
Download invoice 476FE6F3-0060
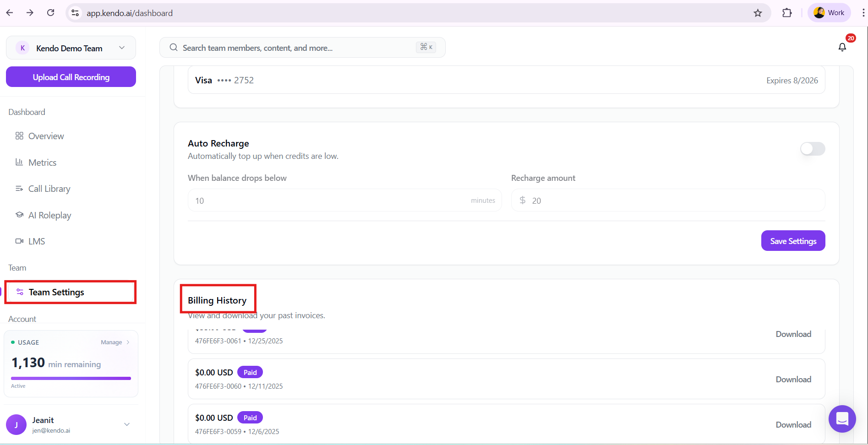pyautogui.click(x=793, y=380)
